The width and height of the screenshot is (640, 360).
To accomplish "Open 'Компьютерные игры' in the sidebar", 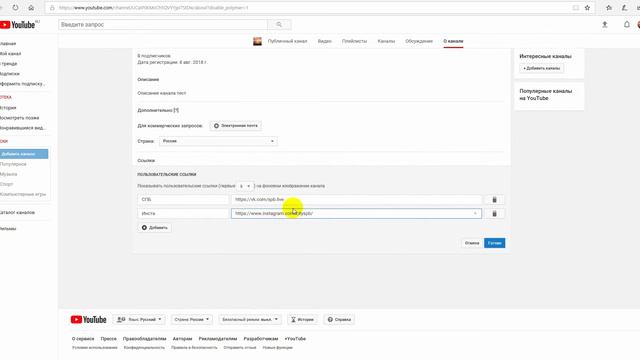I will (x=23, y=194).
